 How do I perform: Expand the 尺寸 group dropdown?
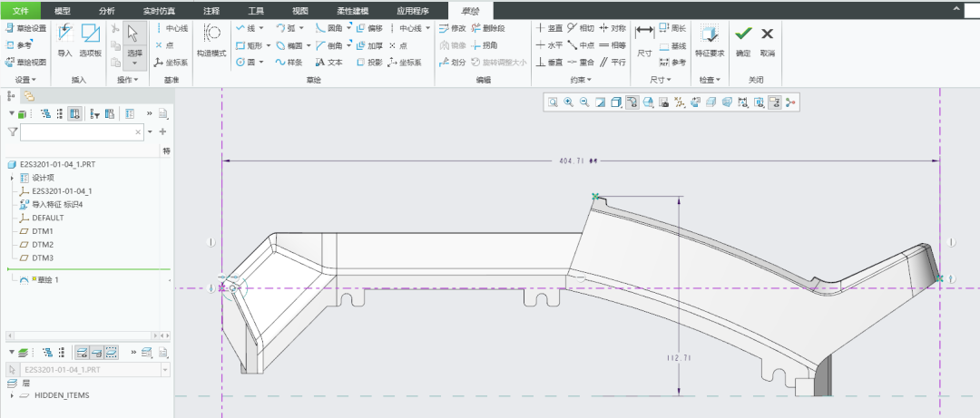[x=661, y=80]
